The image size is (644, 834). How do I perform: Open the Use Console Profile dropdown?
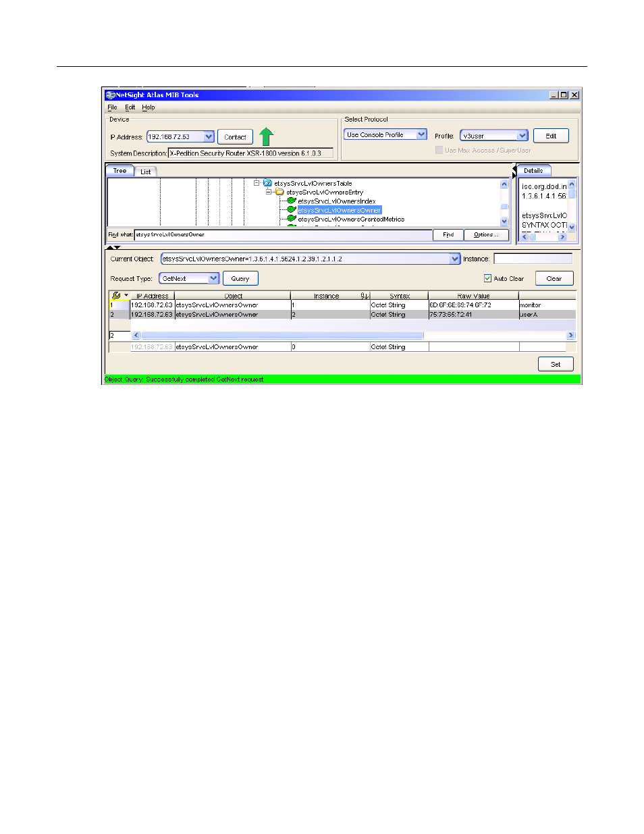(421, 134)
